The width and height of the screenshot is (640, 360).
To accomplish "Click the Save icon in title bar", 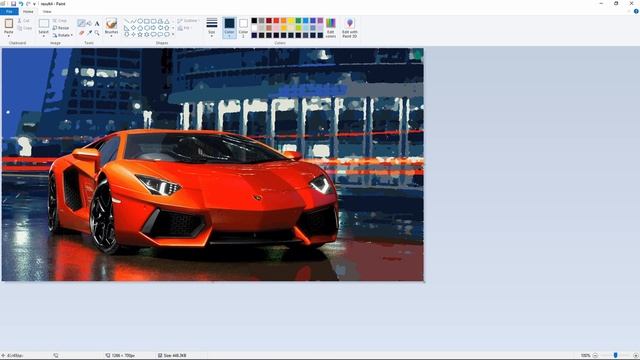I will point(13,4).
